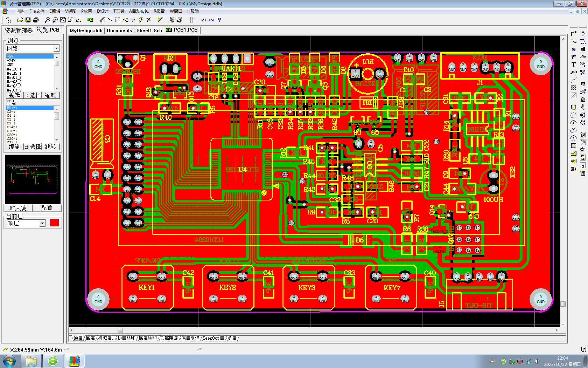588x368 pixels.
Task: Click the Zoom Area selection icon
Action: (71, 20)
